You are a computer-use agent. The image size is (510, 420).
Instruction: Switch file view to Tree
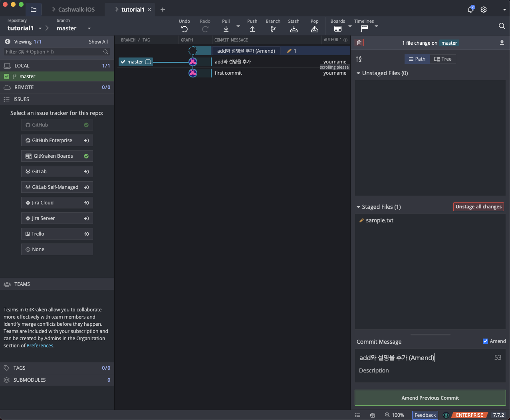click(x=443, y=59)
